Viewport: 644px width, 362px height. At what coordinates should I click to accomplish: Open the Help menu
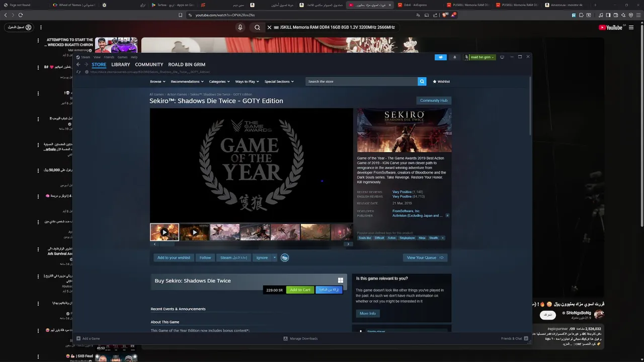pyautogui.click(x=134, y=57)
